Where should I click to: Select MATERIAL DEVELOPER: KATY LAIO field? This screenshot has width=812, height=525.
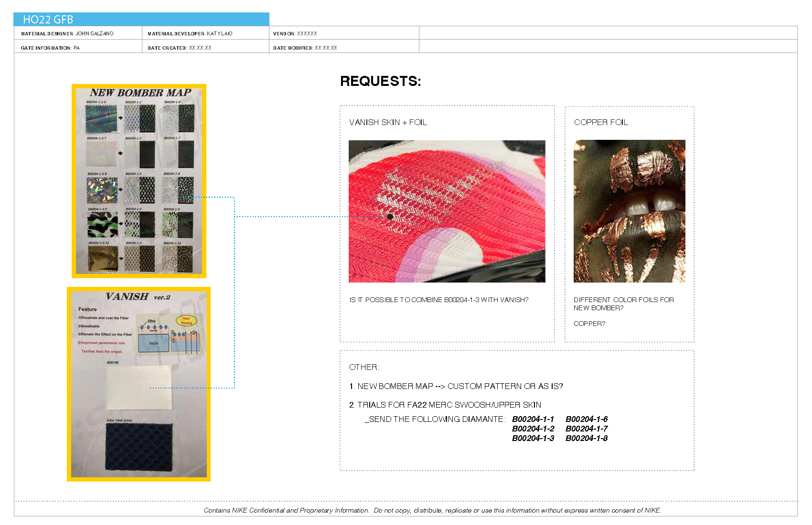coord(190,33)
